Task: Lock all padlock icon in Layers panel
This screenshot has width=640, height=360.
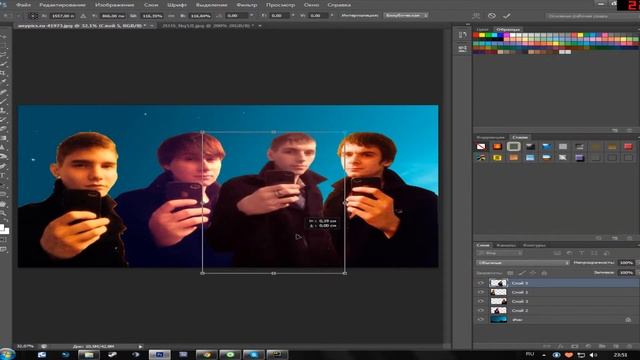Action: click(544, 273)
